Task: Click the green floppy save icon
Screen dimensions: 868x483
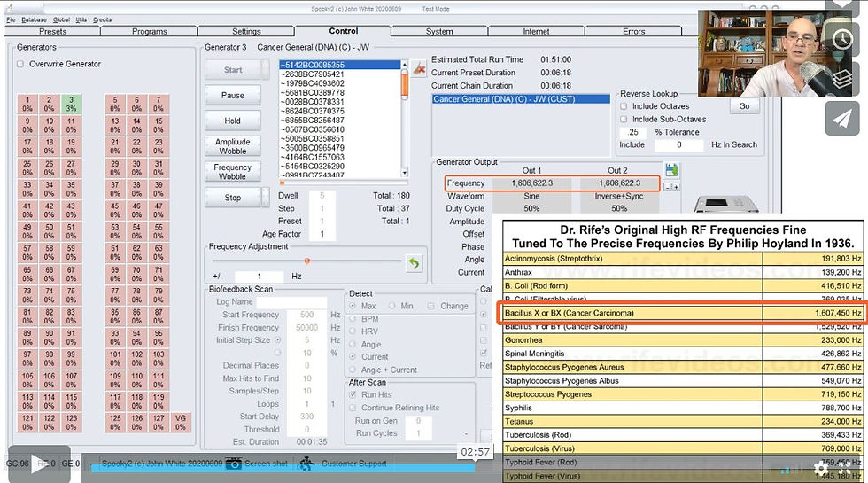Action: pyautogui.click(x=671, y=169)
